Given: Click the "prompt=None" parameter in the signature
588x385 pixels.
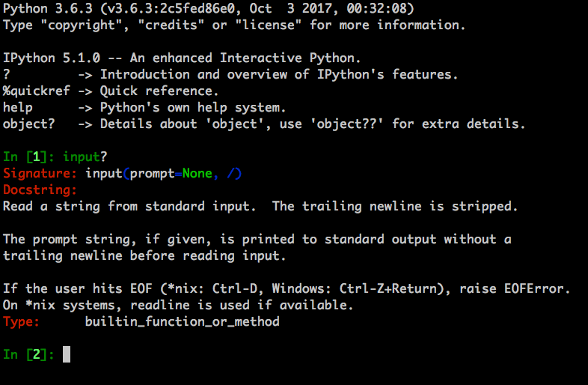Looking at the screenshot, I should click(x=171, y=173).
